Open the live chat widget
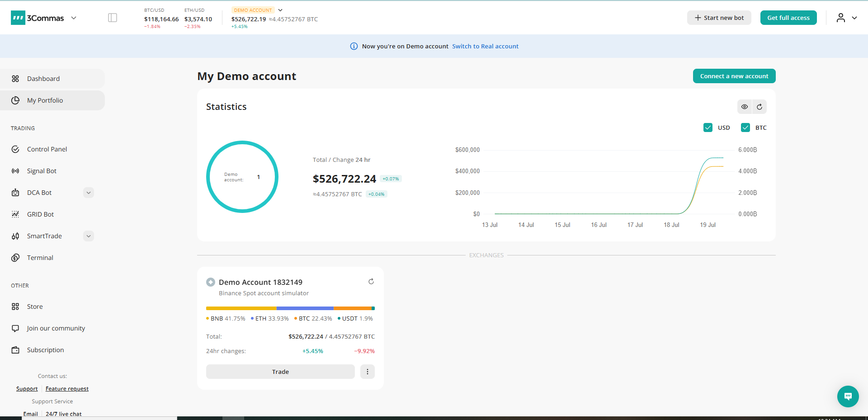 click(848, 396)
